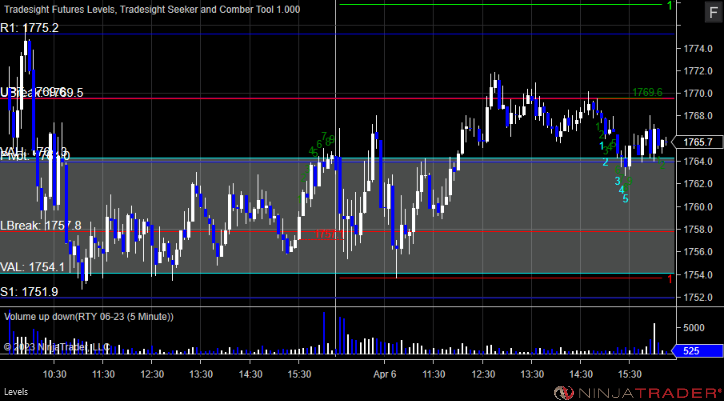Click the 1768.0 price axis label
This screenshot has height=401, width=724.
click(698, 115)
